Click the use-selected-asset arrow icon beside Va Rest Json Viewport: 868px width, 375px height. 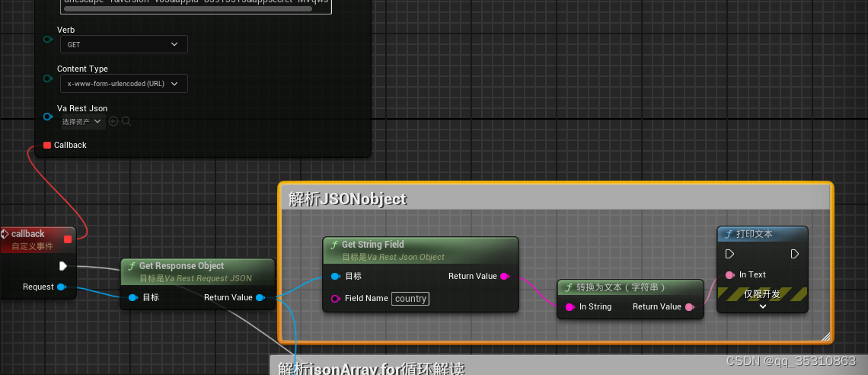point(113,121)
